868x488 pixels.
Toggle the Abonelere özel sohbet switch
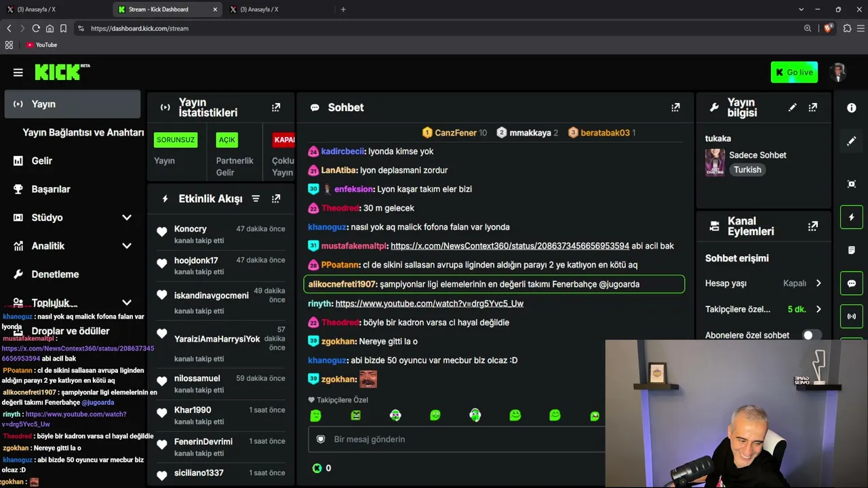(812, 335)
